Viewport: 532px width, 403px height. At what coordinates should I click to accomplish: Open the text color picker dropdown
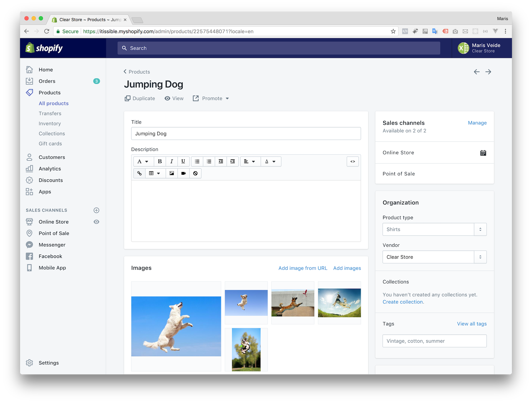270,162
